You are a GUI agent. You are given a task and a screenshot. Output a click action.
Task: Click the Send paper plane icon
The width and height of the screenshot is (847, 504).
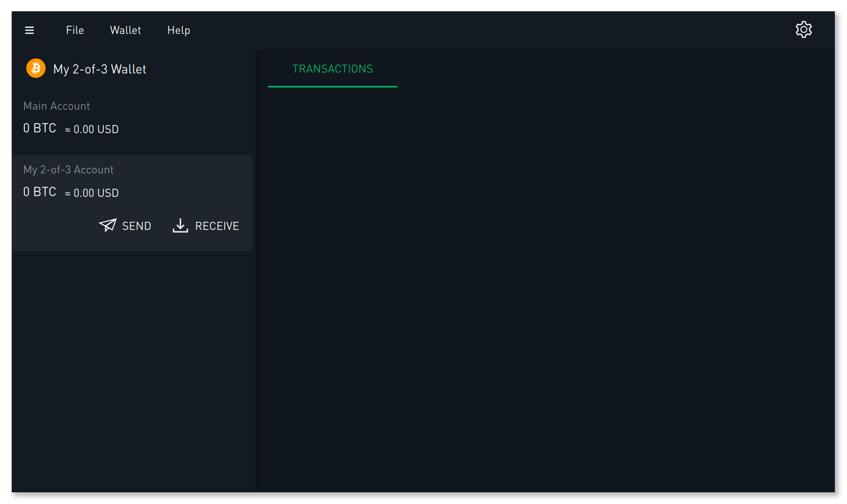point(108,225)
